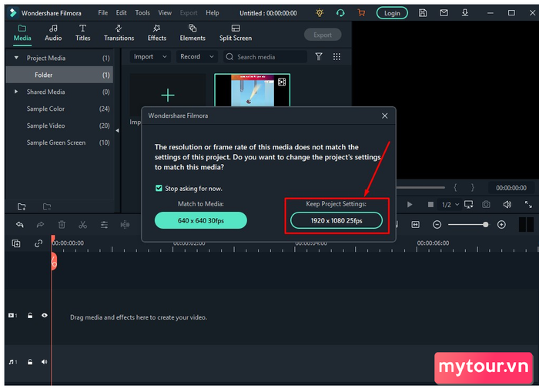539x392 pixels.
Task: Click the preview volume speaker icon
Action: point(507,205)
